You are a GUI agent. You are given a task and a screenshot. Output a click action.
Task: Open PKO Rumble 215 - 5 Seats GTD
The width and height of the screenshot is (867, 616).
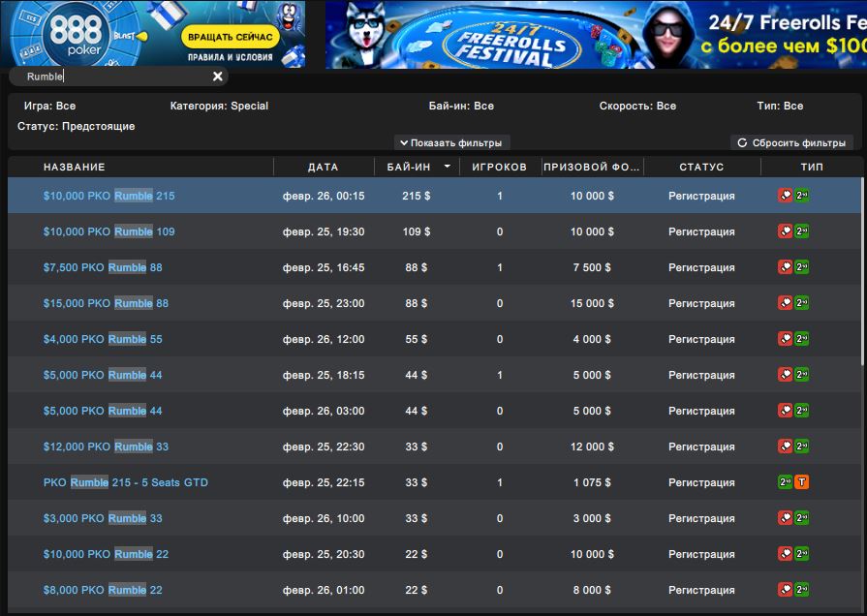coord(126,482)
